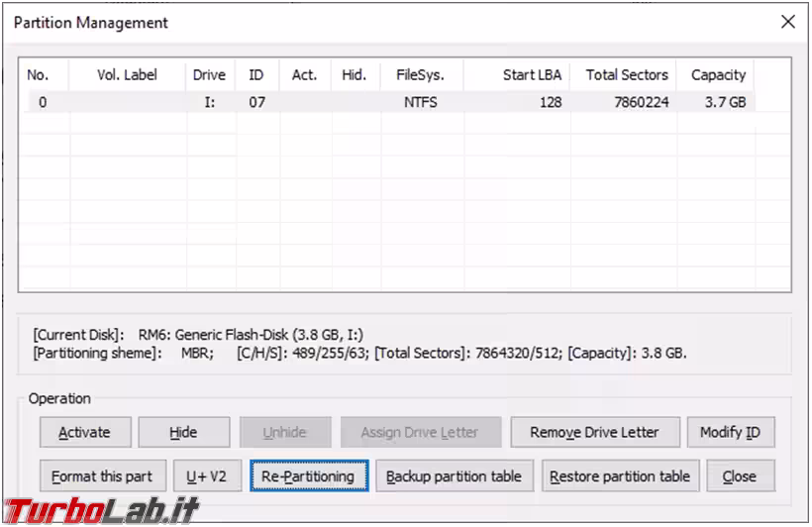Click Restore partition table button
812x527 pixels.
[x=620, y=476]
